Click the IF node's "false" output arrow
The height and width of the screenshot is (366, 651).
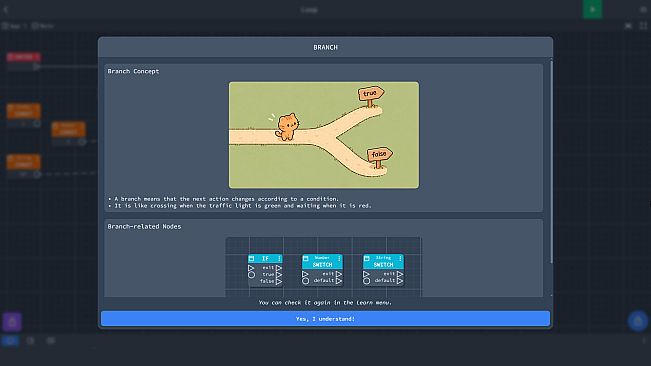click(279, 281)
